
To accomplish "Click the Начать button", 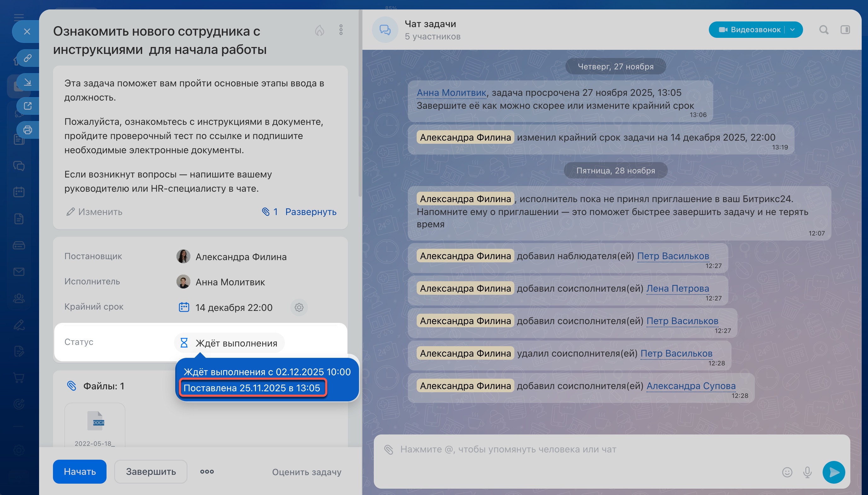I will pyautogui.click(x=79, y=472).
